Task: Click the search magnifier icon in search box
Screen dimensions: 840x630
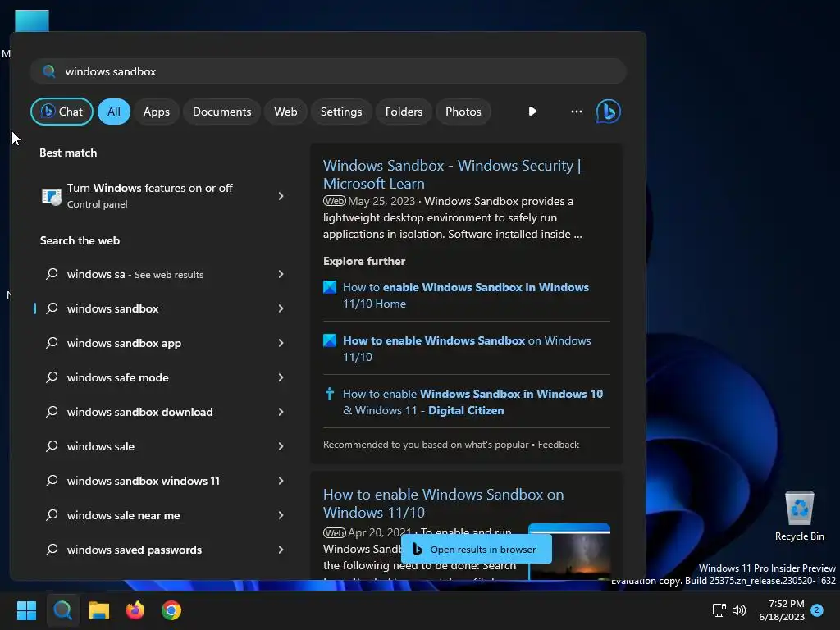Action: coord(48,71)
